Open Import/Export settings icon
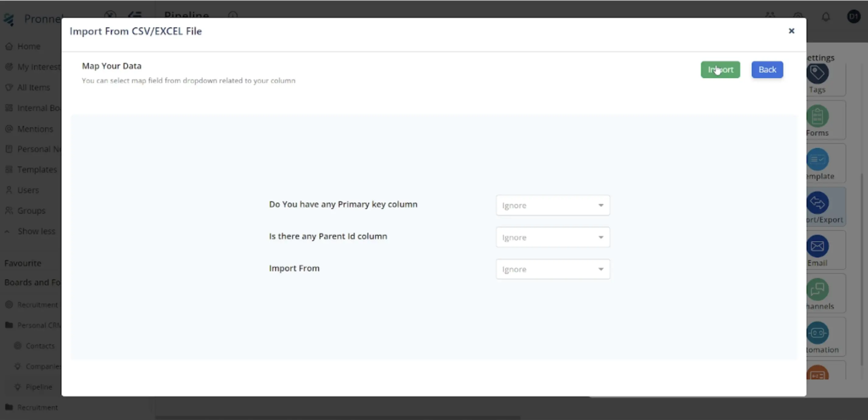This screenshot has width=868, height=420. [x=817, y=203]
